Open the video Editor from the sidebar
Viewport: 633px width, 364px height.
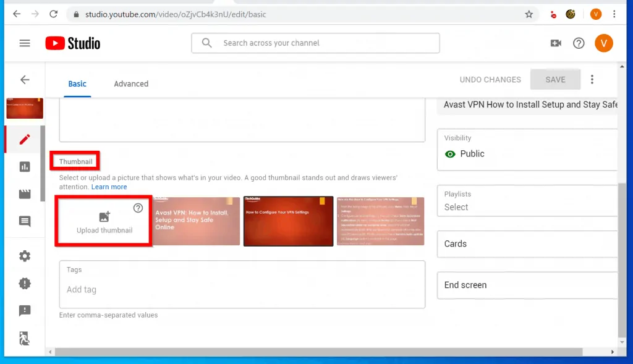pos(25,194)
